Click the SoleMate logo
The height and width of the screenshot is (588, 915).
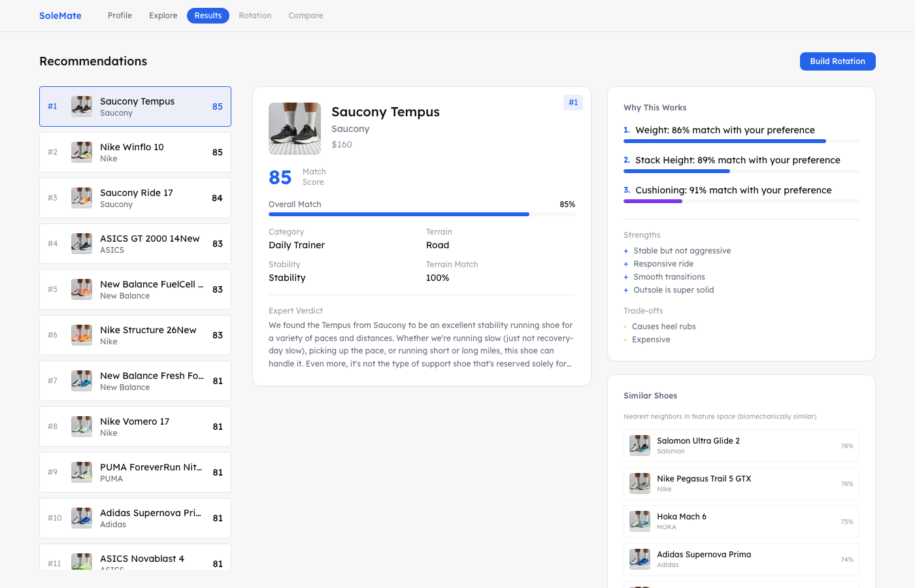pyautogui.click(x=60, y=15)
